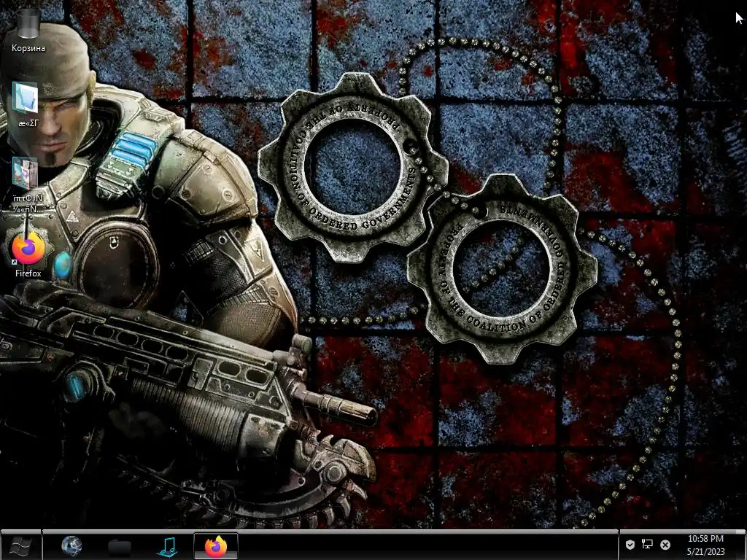Open the music note media player icon
Image resolution: width=747 pixels, height=560 pixels.
168,547
